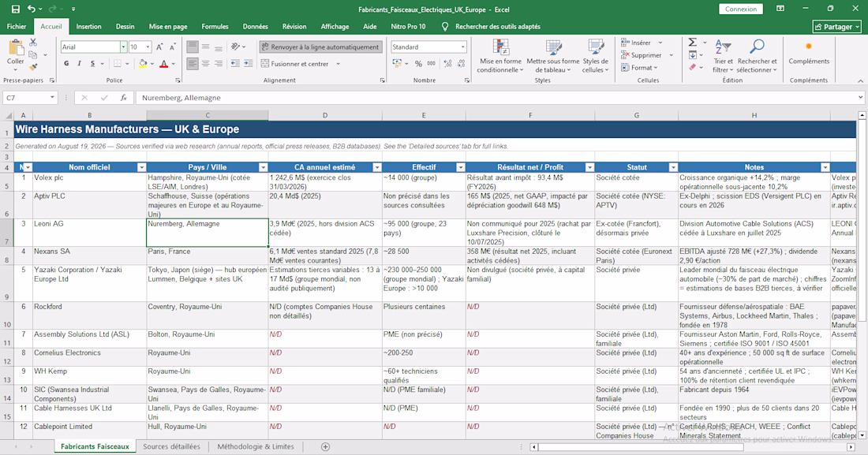Open the Sources détaillées sheet

(x=171, y=446)
